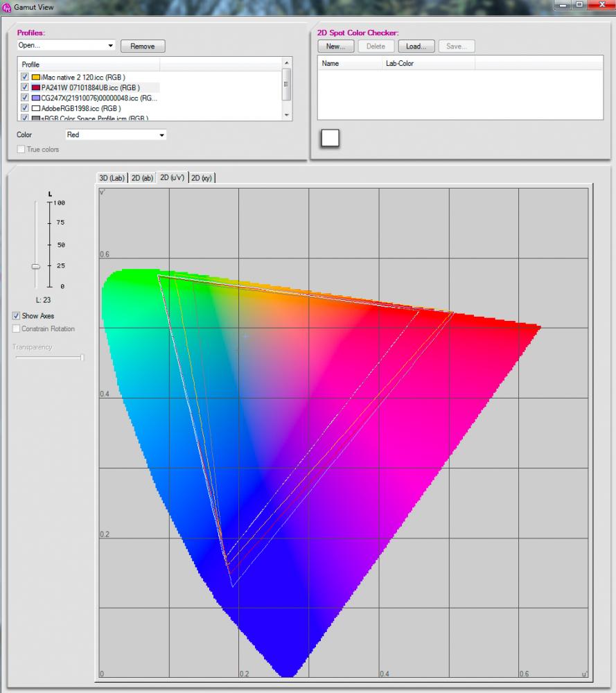Click the L lightness slider handle

point(36,267)
